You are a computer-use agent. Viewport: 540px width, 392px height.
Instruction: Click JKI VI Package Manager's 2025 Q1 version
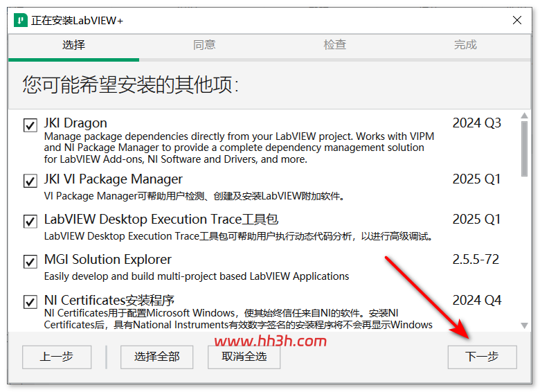pyautogui.click(x=476, y=179)
